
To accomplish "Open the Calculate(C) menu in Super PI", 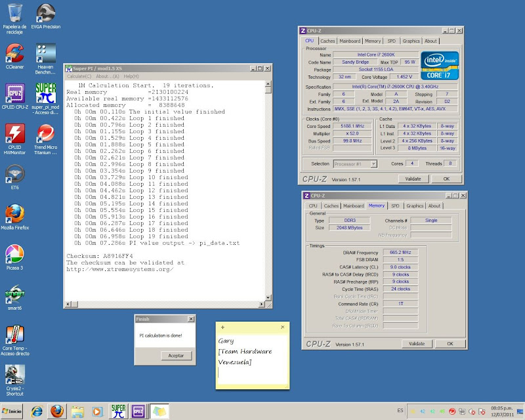I will point(79,76).
